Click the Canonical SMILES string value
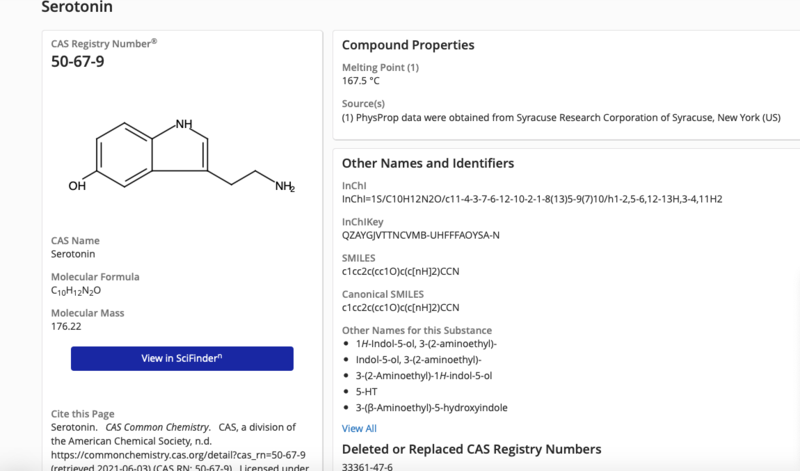Image resolution: width=800 pixels, height=471 pixels. pos(400,307)
